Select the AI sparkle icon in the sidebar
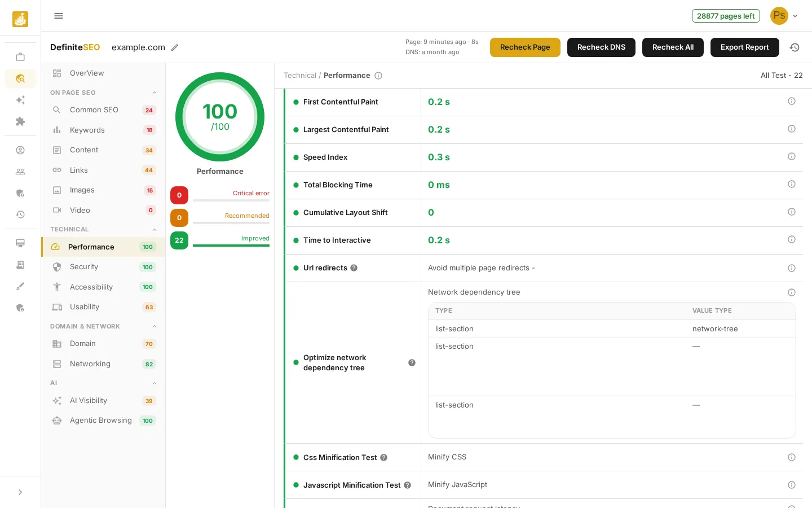The width and height of the screenshot is (812, 508). pyautogui.click(x=20, y=100)
